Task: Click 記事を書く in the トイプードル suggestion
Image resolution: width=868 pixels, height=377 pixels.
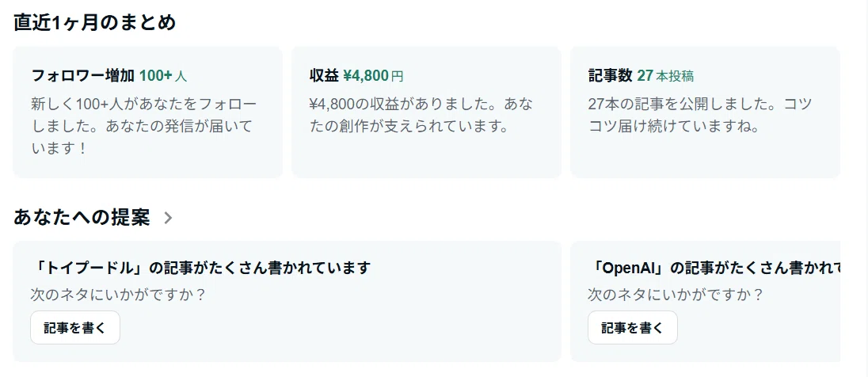Action: tap(75, 328)
